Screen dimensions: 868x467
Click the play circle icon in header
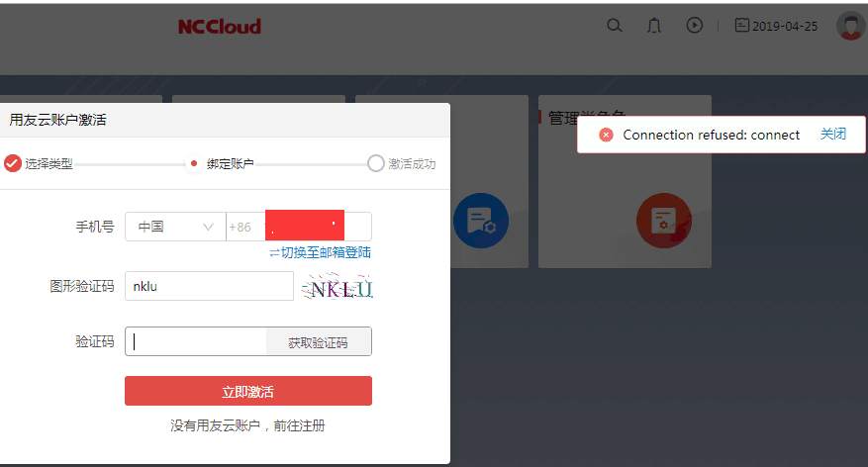coord(694,25)
